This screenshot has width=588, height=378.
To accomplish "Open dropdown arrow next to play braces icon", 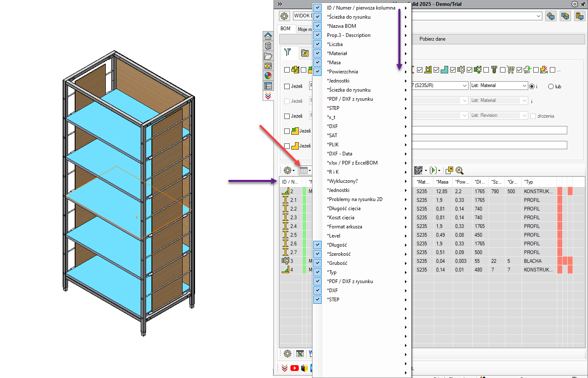I will 439,170.
